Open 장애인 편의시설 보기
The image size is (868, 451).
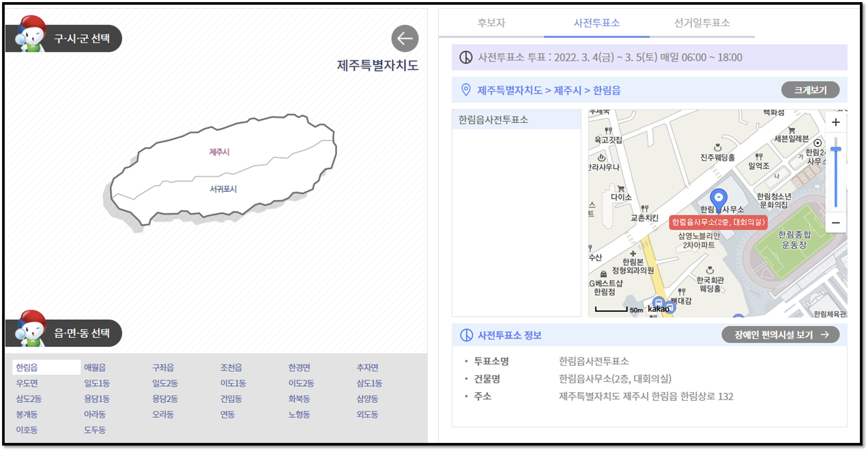click(x=780, y=335)
